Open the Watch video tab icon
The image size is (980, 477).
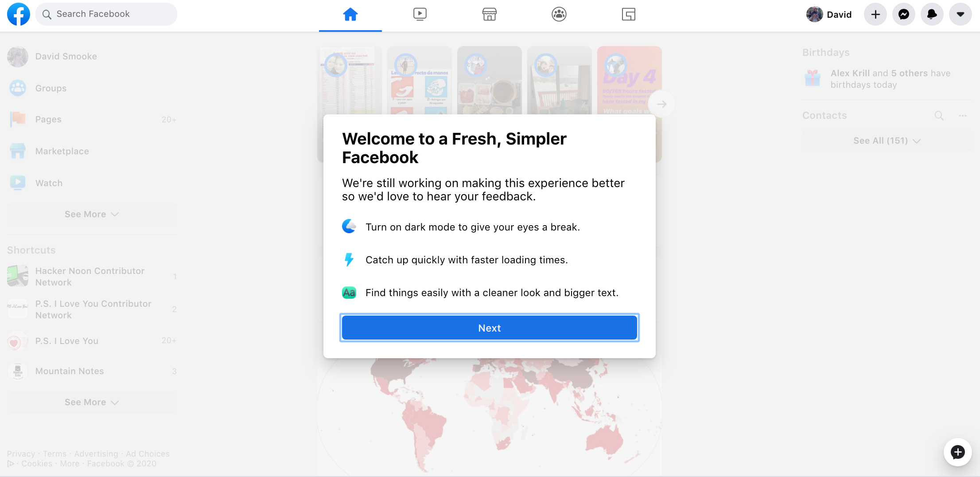coord(420,14)
